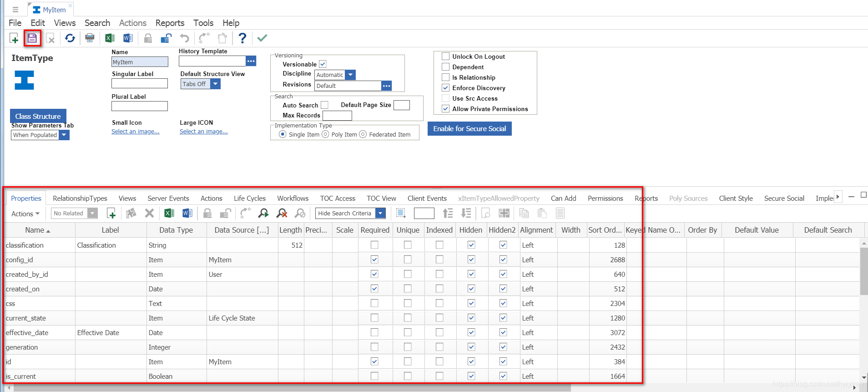
Task: Click the green checkmark Done icon
Action: pyautogui.click(x=262, y=38)
